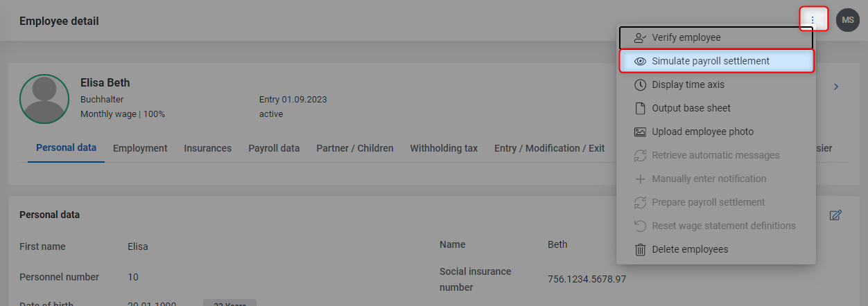868x306 pixels.
Task: Select Display time axis option
Action: click(715, 84)
